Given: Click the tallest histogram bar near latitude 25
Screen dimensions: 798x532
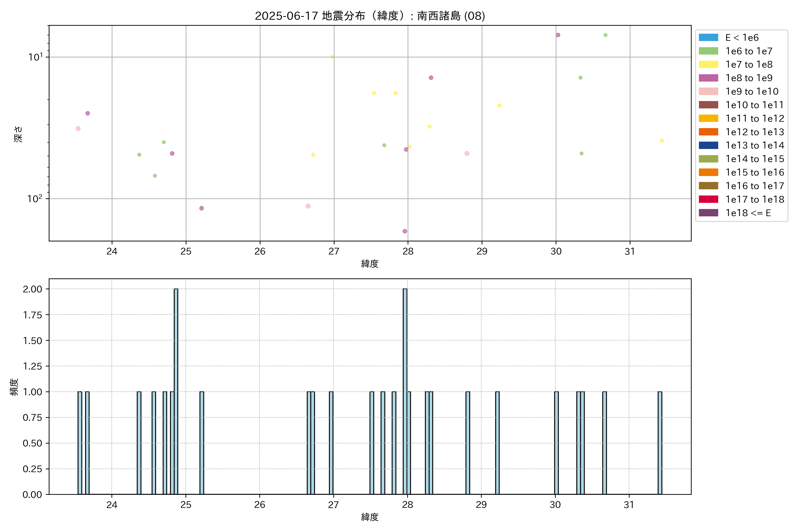Looking at the screenshot, I should (x=176, y=390).
